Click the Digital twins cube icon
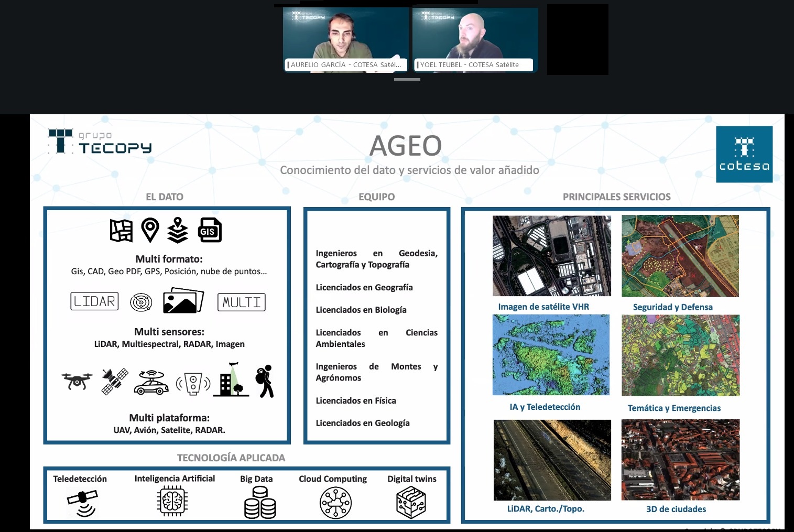The height and width of the screenshot is (532, 794). pos(411,502)
